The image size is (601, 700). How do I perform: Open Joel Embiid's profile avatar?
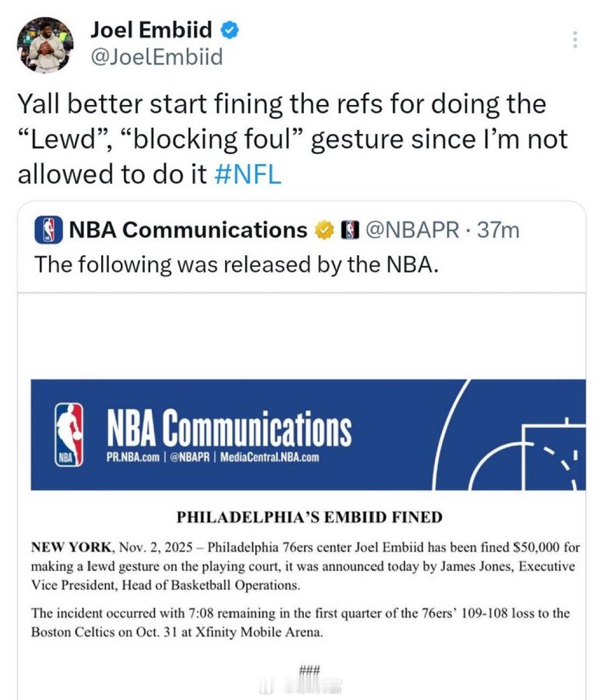point(46,45)
